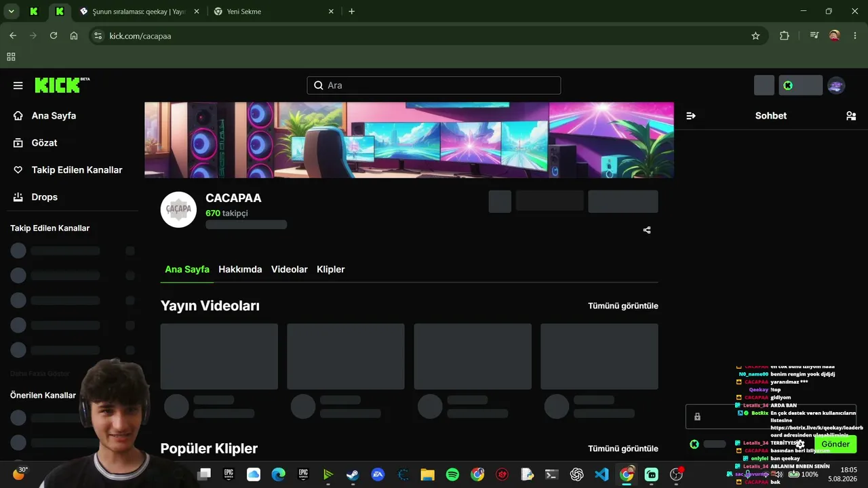Open the EA app from the taskbar

click(x=378, y=474)
